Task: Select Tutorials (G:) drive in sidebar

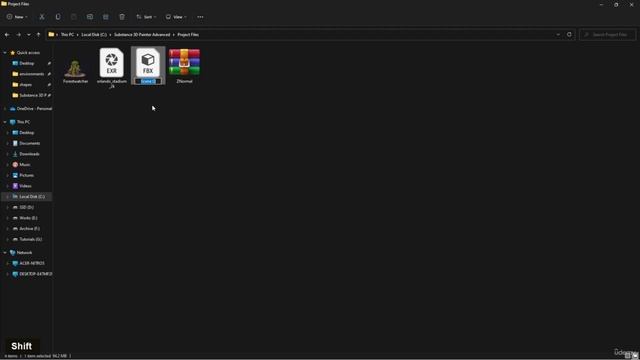Action: tap(31, 239)
